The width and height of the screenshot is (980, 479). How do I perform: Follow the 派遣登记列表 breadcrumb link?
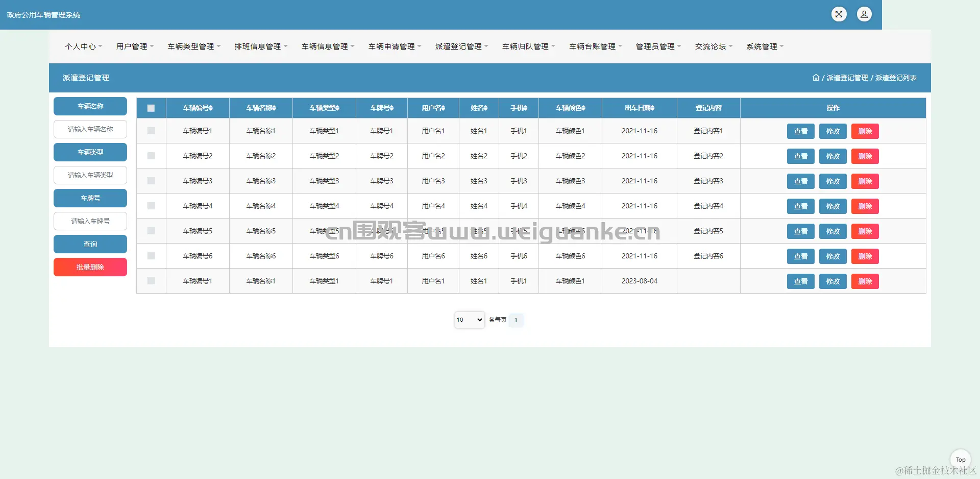pos(896,78)
